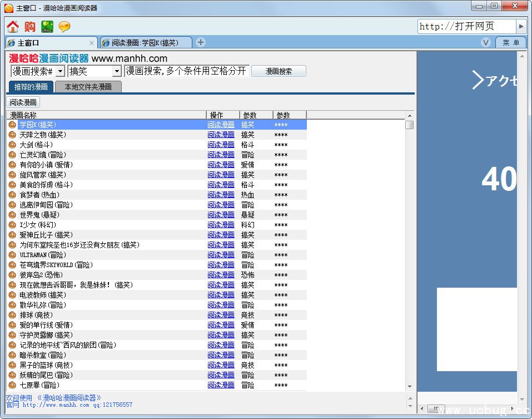Open 阅读漫画 link for 妖精的尾巴

coord(221,375)
